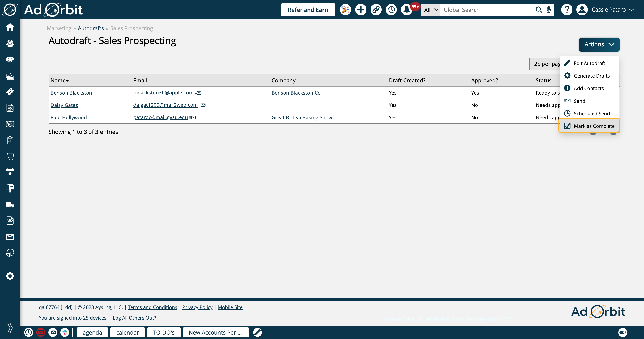Toggle the switch in bottom right corner
The image size is (644, 339).
point(623,332)
